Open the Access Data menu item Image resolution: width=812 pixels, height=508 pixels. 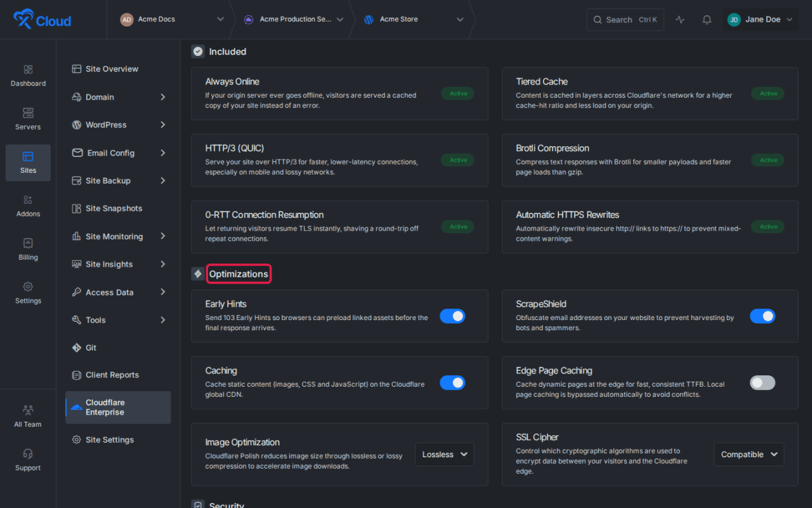(x=118, y=292)
